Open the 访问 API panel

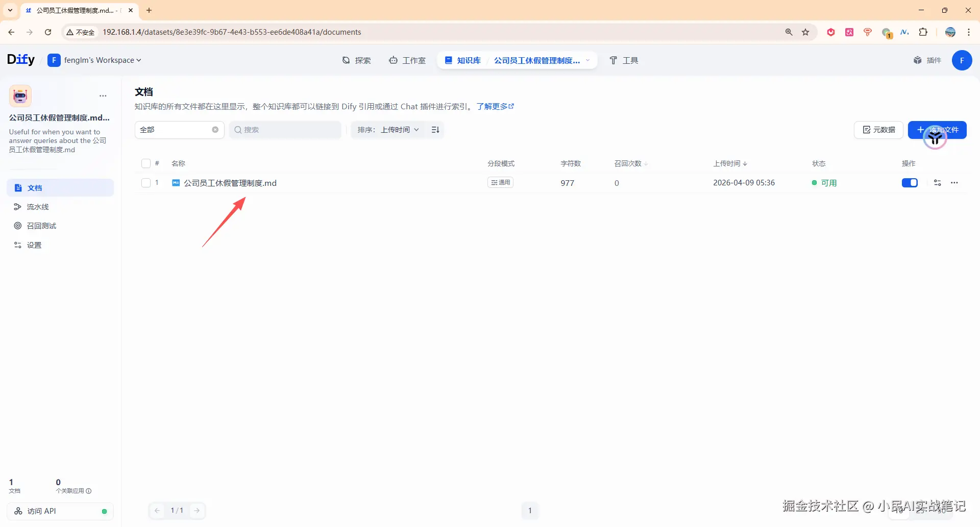click(60, 511)
